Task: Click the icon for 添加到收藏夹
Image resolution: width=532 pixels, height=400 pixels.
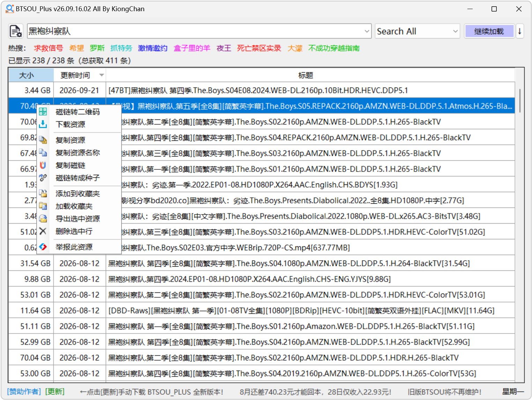Action: pos(43,194)
